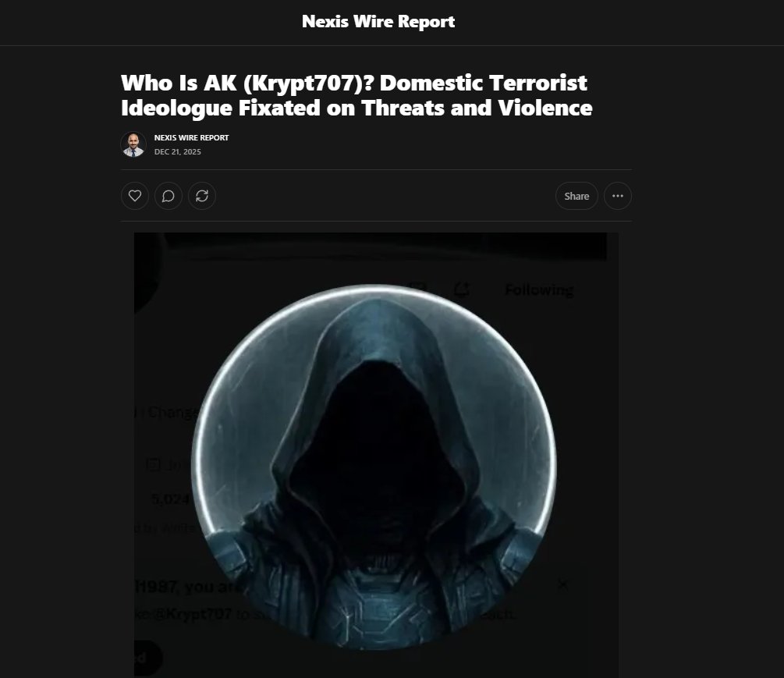
Task: Click the faded message icon left of the bell
Action: (x=417, y=286)
